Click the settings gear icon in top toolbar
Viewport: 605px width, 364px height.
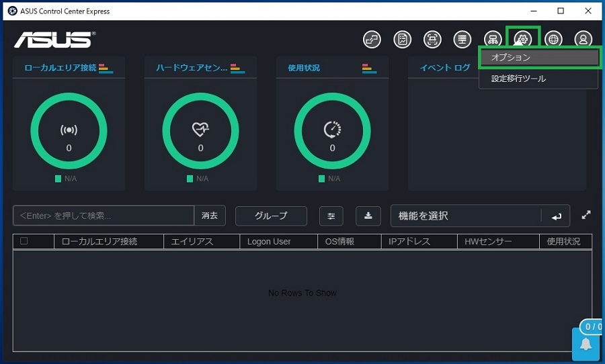(523, 39)
